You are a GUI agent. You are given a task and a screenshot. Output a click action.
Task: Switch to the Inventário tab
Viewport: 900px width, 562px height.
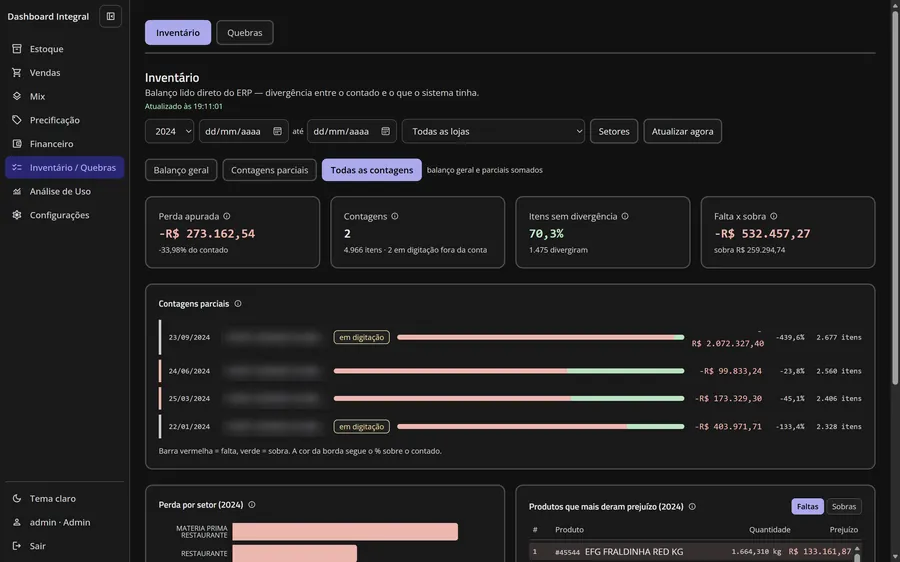[178, 33]
